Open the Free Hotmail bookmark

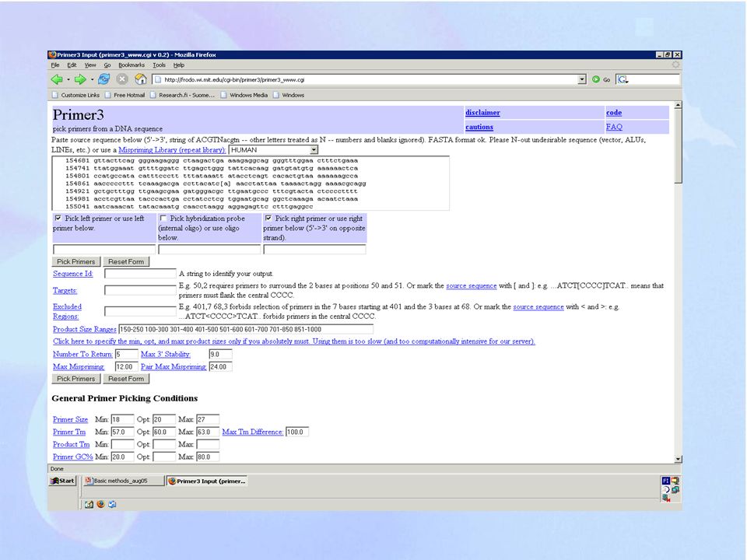click(x=124, y=95)
